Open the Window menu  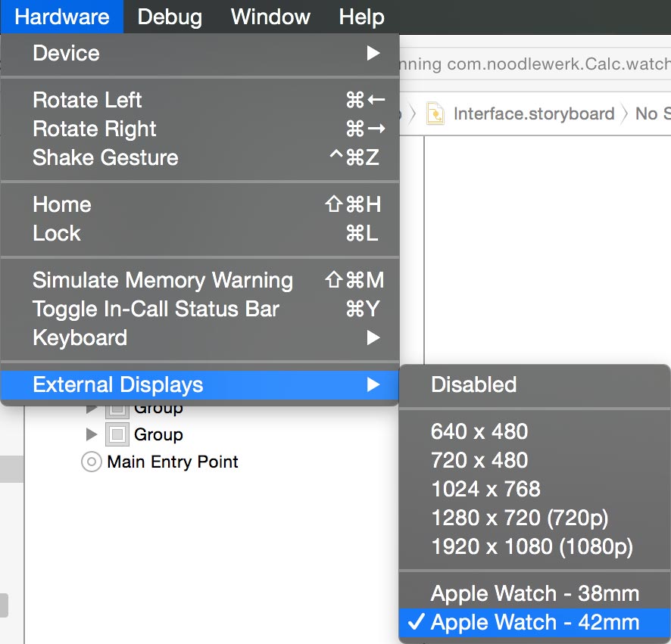click(270, 17)
